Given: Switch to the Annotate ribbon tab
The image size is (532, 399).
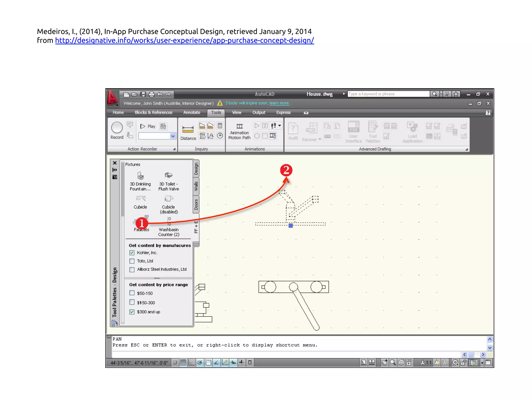Looking at the screenshot, I should (x=191, y=112).
